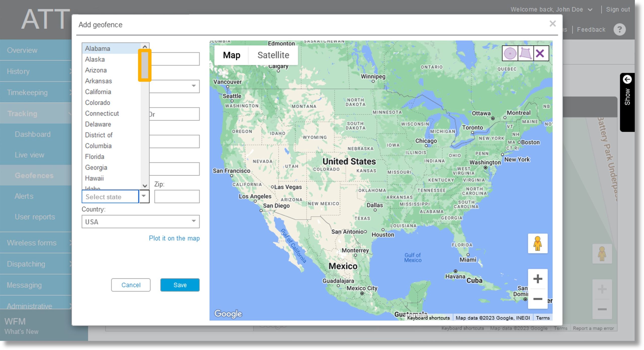Click the Zip code input field
644x350 pixels.
pos(177,197)
